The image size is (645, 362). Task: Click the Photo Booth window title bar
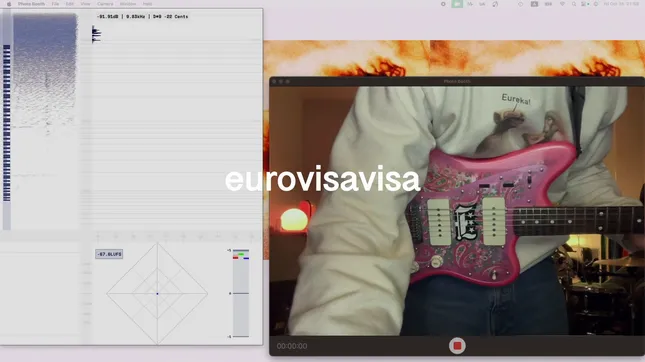tap(457, 81)
